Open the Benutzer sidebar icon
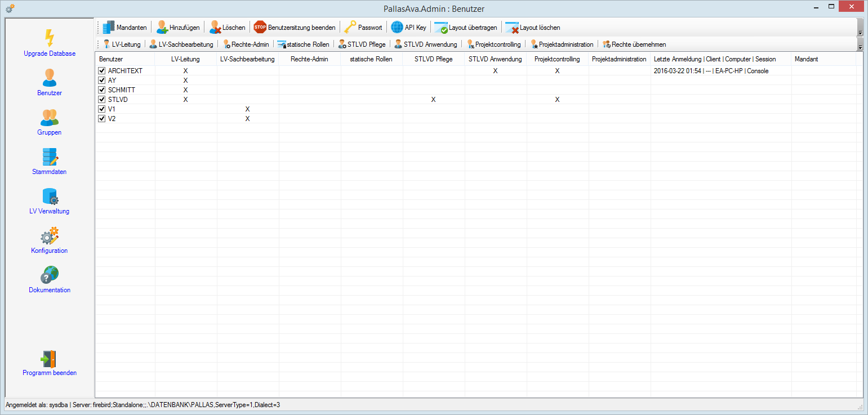 pyautogui.click(x=50, y=77)
